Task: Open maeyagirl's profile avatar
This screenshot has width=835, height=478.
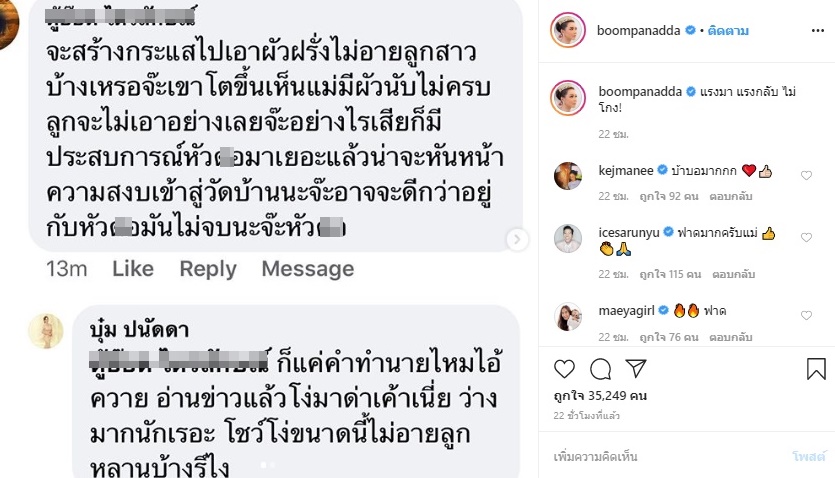Action: coord(568,316)
